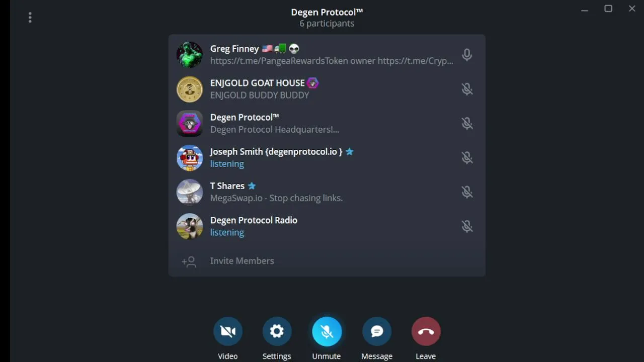
Task: Click ENJGOLD GOAT HOUSE muted mic icon
Action: pyautogui.click(x=467, y=89)
